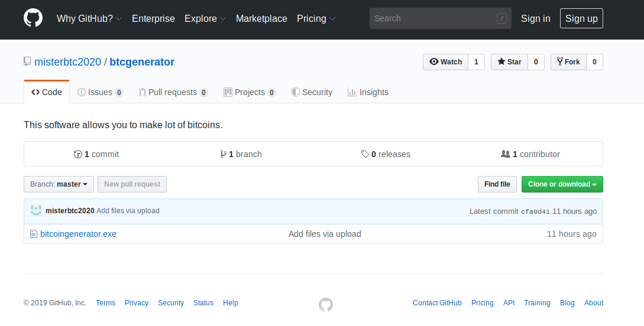Viewport: 644px width, 326px height.
Task: Open the Privacy footer link
Action: (x=137, y=302)
